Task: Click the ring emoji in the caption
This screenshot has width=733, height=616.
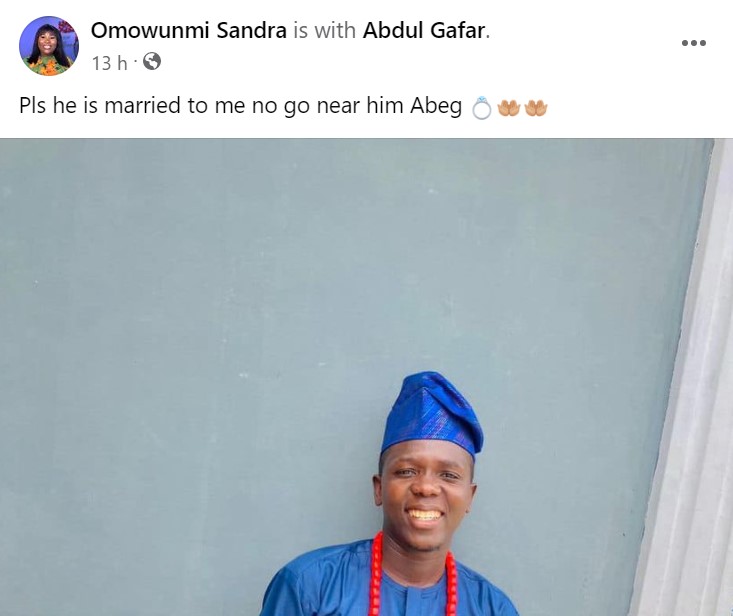Action: [x=481, y=106]
